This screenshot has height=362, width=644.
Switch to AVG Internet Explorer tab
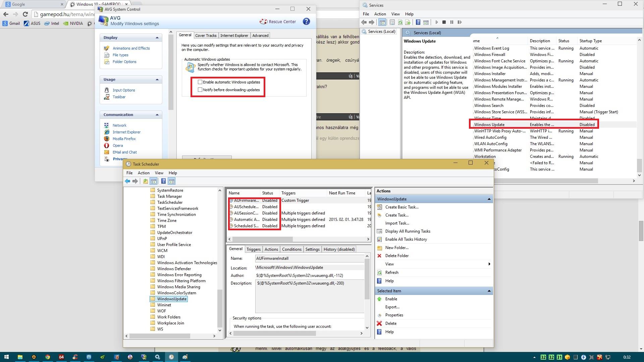point(234,36)
